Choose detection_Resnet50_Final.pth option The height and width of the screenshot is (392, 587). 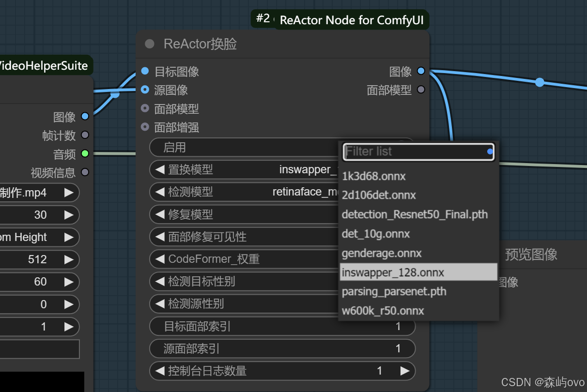419,214
